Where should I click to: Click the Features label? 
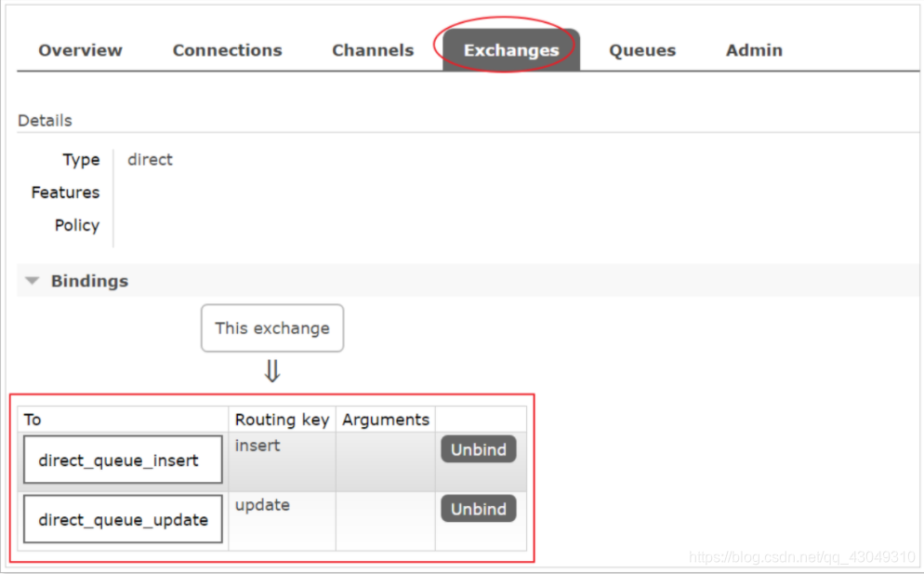(65, 193)
